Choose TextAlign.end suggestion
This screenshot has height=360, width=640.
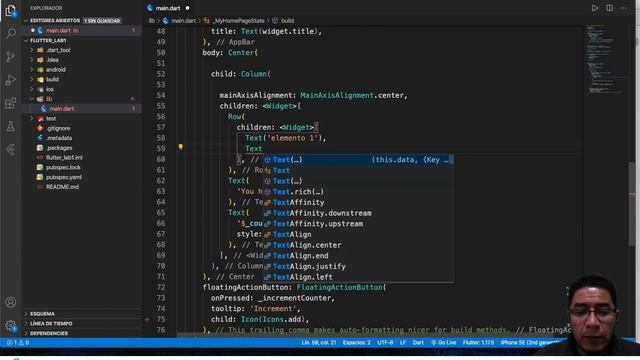[x=358, y=256]
